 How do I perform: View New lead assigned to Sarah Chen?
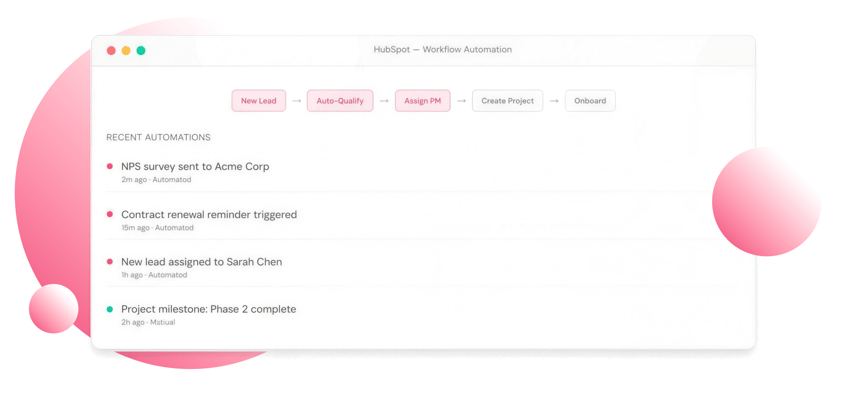point(201,262)
